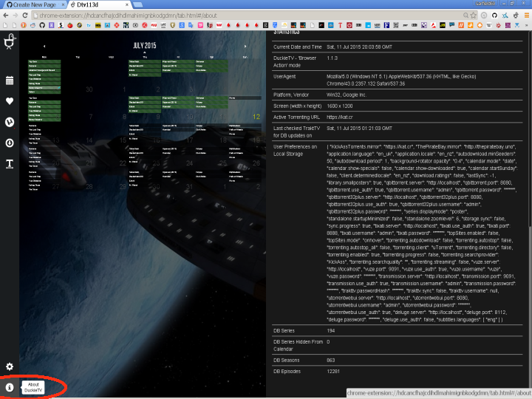
Task: Click the red T bookmark icon
Action: tap(340, 25)
